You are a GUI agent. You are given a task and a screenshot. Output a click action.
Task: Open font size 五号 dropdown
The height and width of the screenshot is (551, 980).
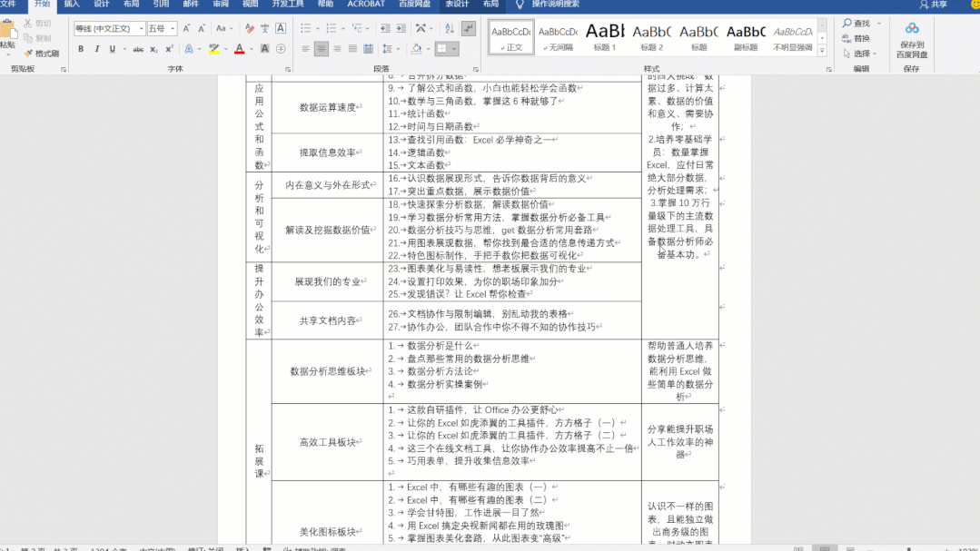(x=173, y=29)
